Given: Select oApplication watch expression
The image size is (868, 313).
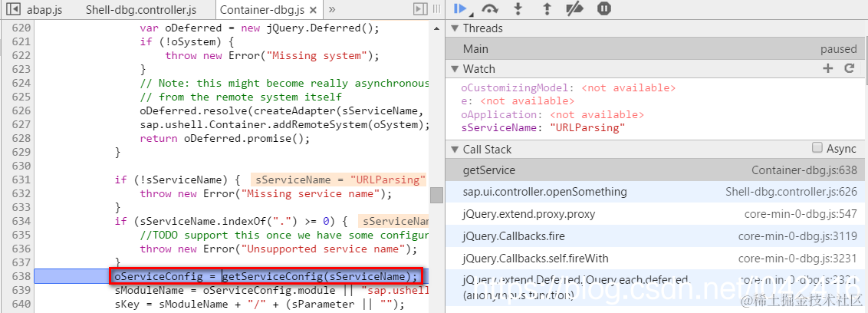Looking at the screenshot, I should click(552, 114).
